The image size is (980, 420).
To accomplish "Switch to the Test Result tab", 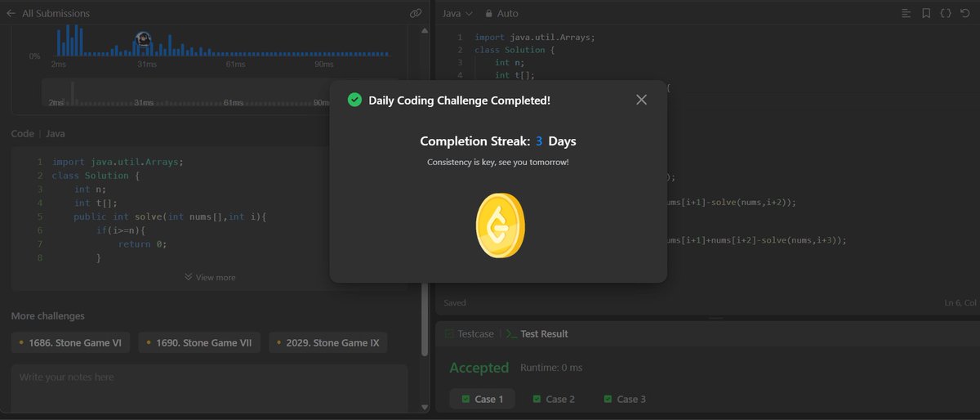I will coord(537,333).
